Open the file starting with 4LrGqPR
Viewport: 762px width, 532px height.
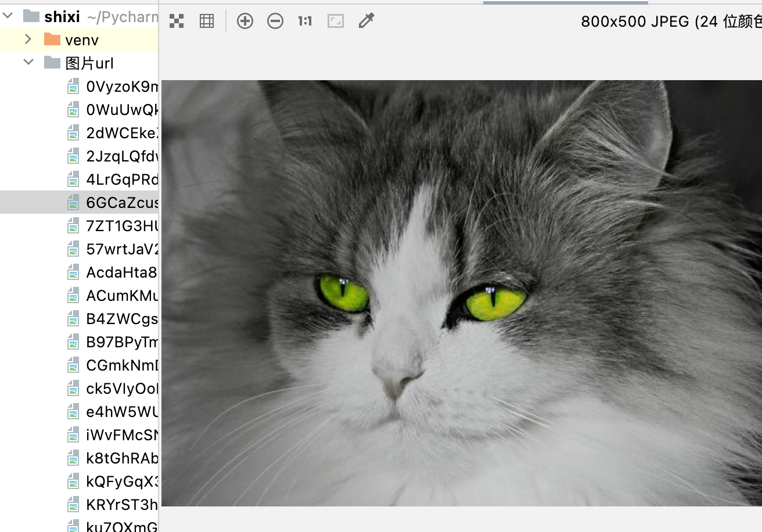[x=122, y=179]
